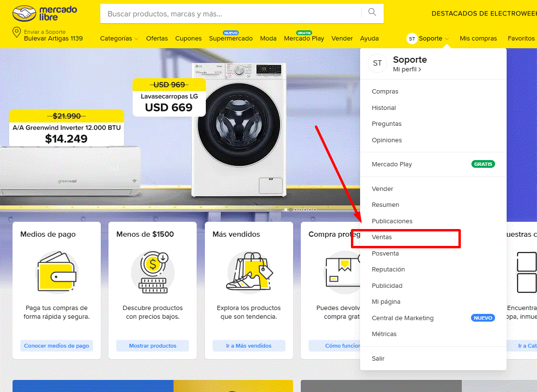
Task: Select Publicidad in the account menu
Action: [387, 286]
